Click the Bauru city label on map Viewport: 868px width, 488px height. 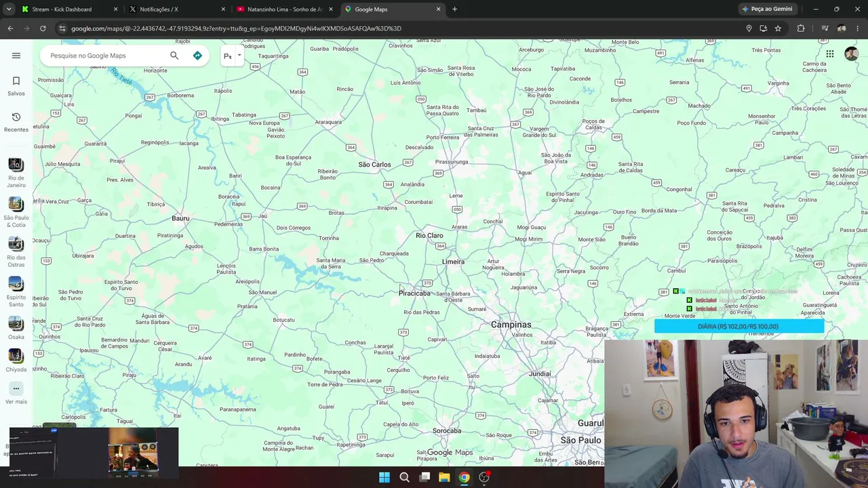tap(180, 218)
